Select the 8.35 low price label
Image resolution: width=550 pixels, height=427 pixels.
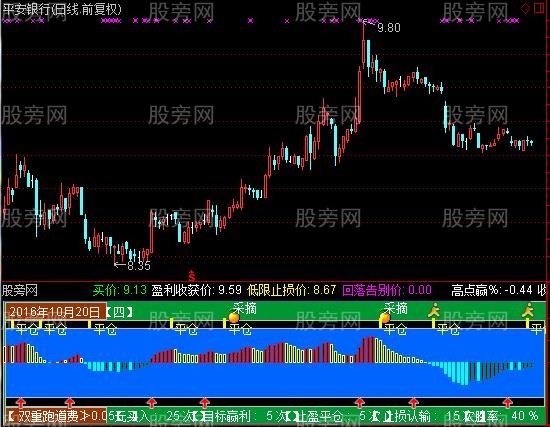click(139, 266)
